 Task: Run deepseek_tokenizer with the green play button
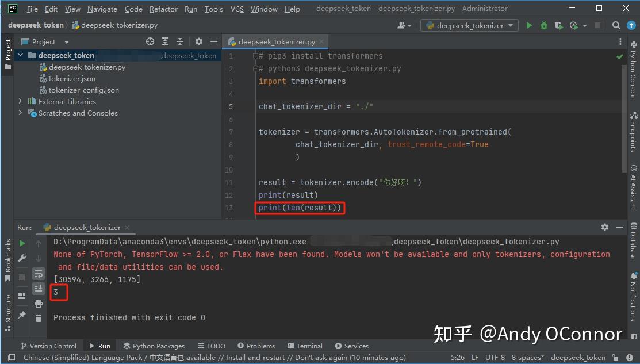529,25
